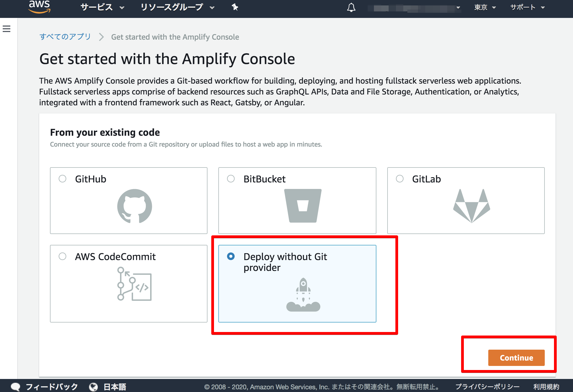Click 'Get started with the Amplify Console' breadcrumb

tap(175, 37)
